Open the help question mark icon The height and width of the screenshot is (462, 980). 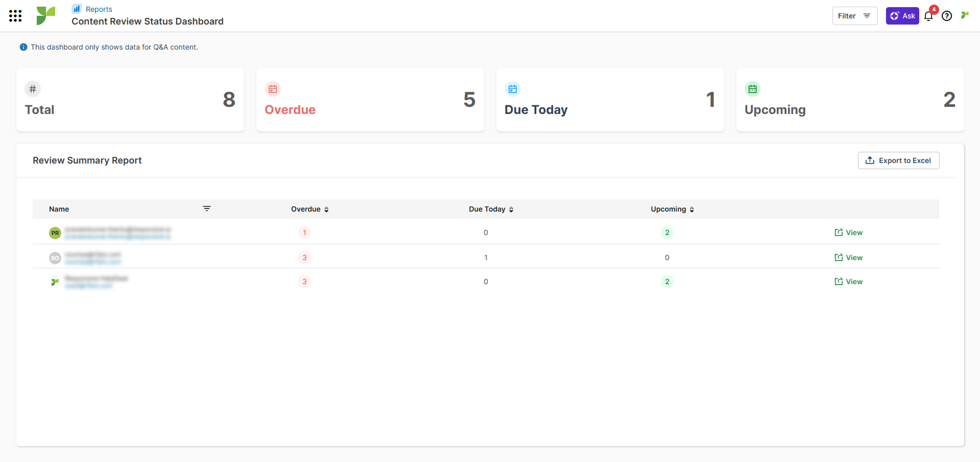pos(946,16)
